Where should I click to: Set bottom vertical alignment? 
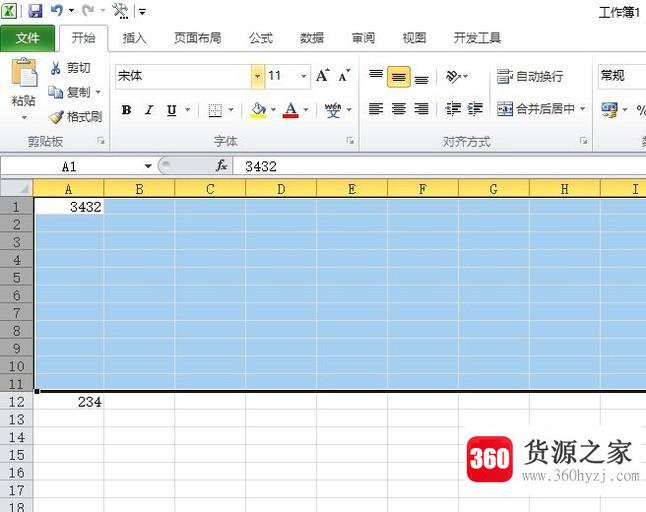(421, 78)
